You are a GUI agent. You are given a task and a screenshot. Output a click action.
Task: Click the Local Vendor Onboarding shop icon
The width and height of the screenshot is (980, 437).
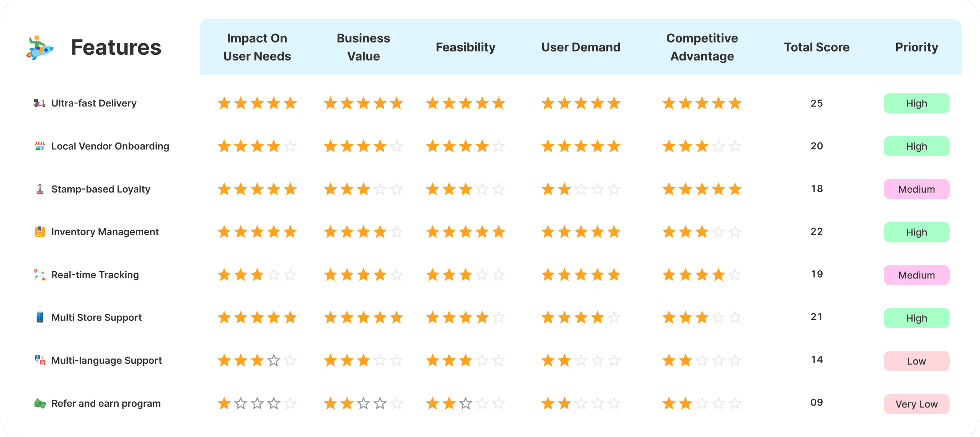40,146
